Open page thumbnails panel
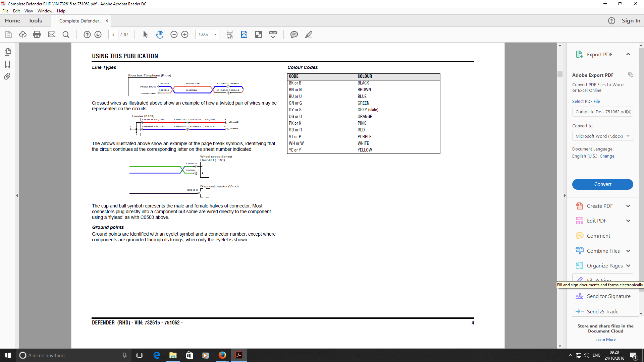Image resolution: width=644 pixels, height=362 pixels. coord(7,52)
